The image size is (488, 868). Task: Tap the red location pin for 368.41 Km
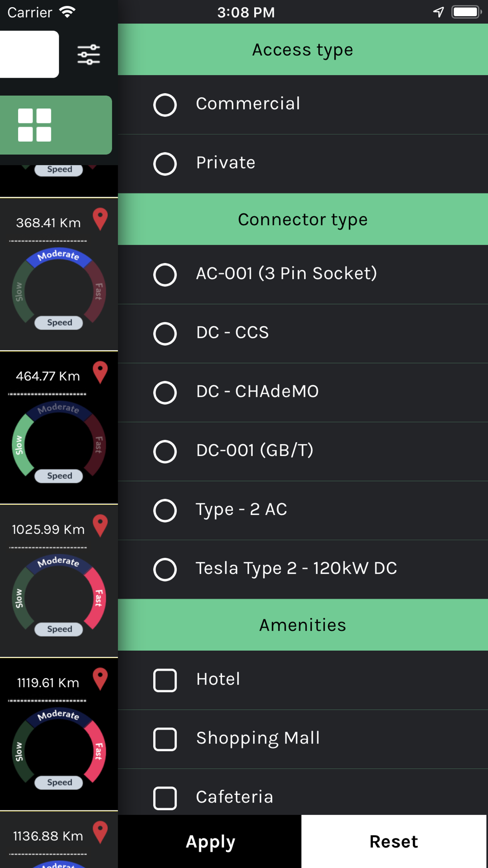pos(100,219)
